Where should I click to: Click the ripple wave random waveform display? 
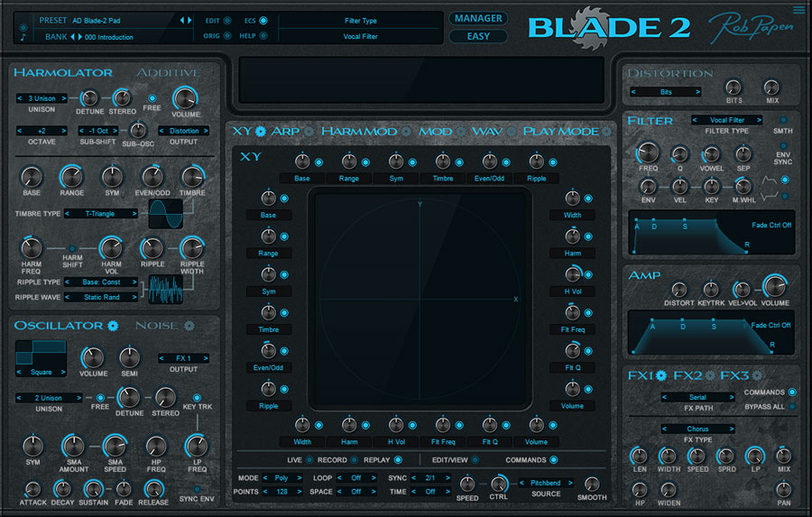(166, 289)
